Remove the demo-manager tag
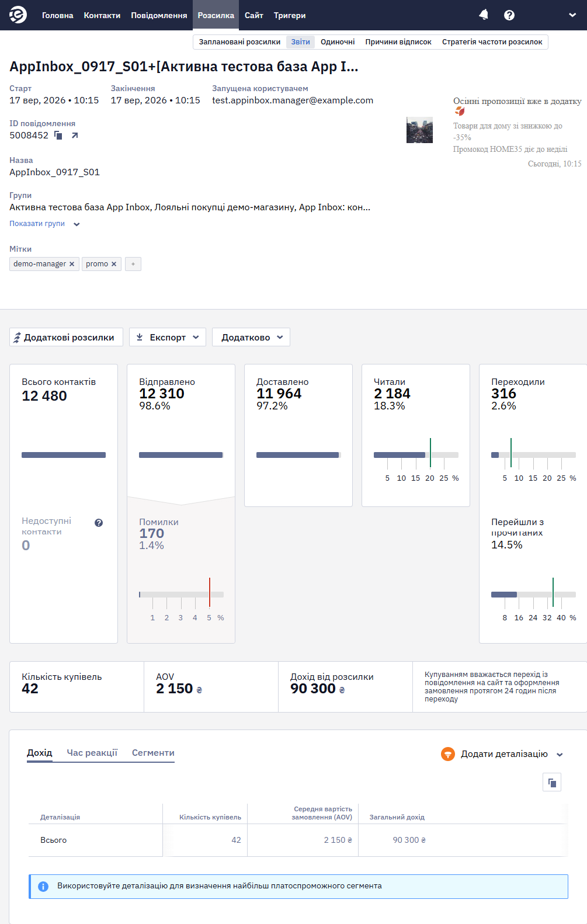This screenshot has width=587, height=924. pos(72,264)
